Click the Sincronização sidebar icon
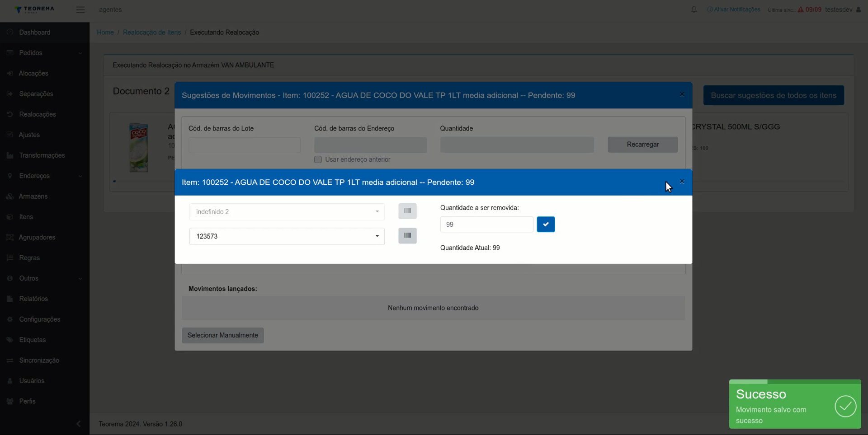Image resolution: width=868 pixels, height=435 pixels. [x=10, y=360]
